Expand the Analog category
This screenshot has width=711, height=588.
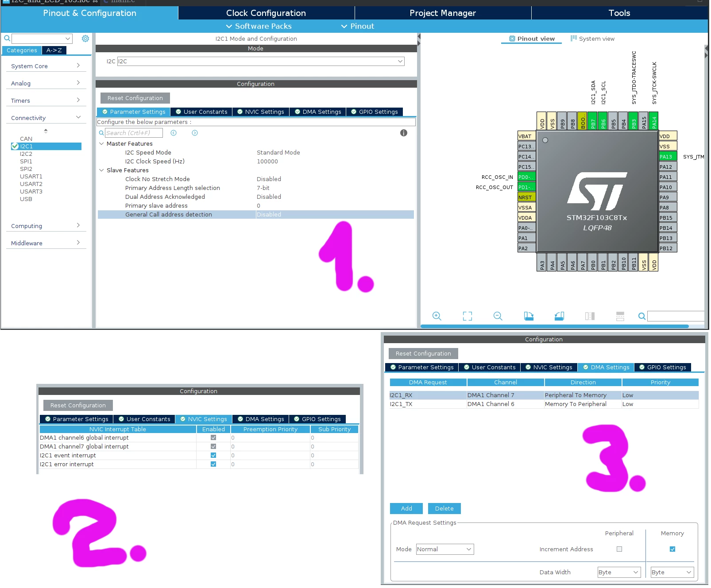point(46,83)
